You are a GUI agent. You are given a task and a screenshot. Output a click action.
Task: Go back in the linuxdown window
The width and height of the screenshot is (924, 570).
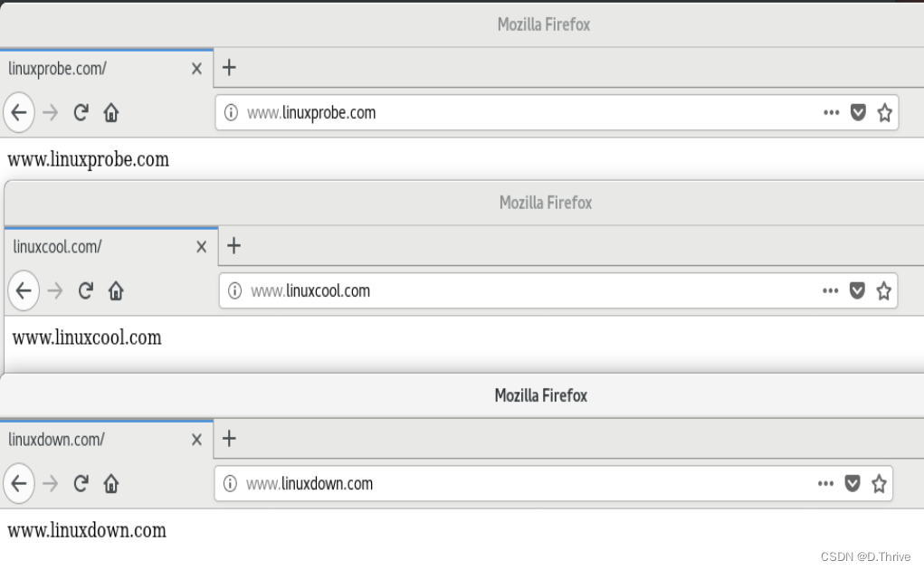[18, 483]
